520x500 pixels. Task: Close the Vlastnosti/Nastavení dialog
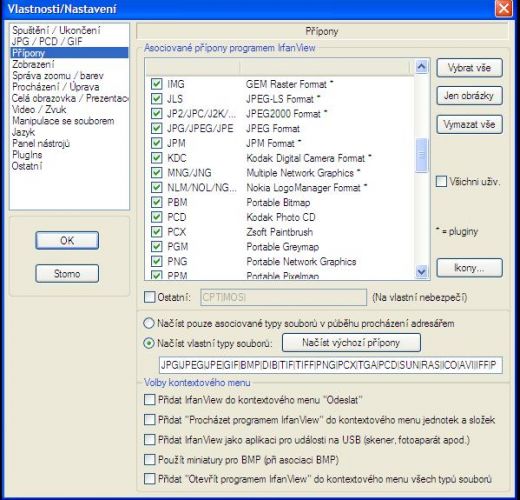504,8
